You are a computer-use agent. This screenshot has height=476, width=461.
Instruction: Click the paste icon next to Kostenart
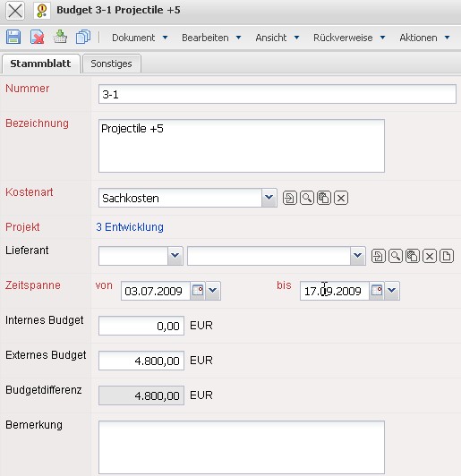[x=324, y=198]
